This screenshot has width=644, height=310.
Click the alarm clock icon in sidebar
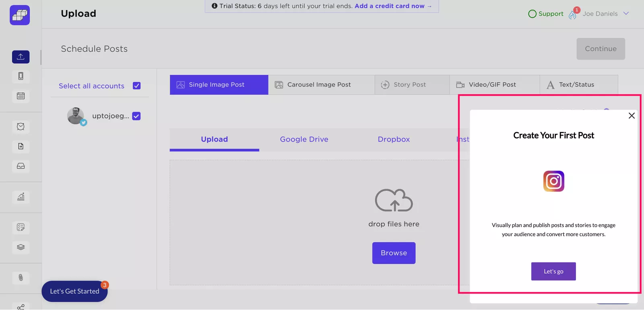[x=21, y=127]
